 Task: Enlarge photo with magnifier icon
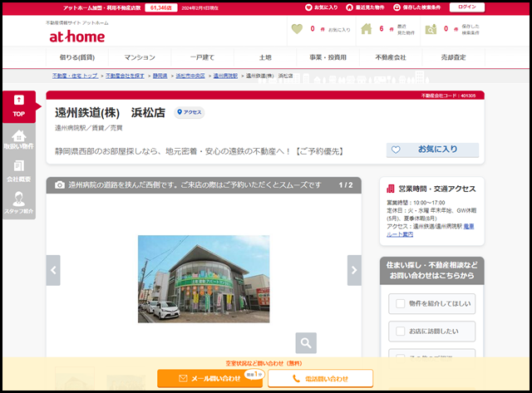point(306,343)
